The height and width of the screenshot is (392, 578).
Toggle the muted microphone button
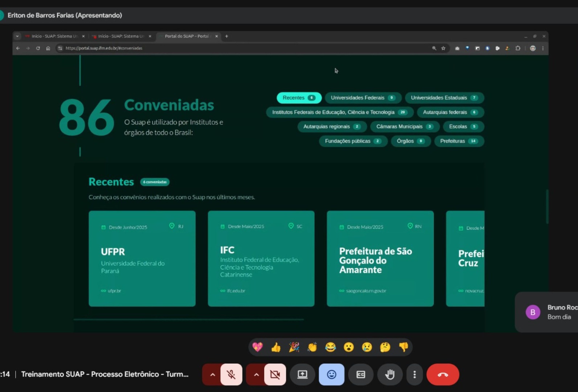(x=231, y=374)
